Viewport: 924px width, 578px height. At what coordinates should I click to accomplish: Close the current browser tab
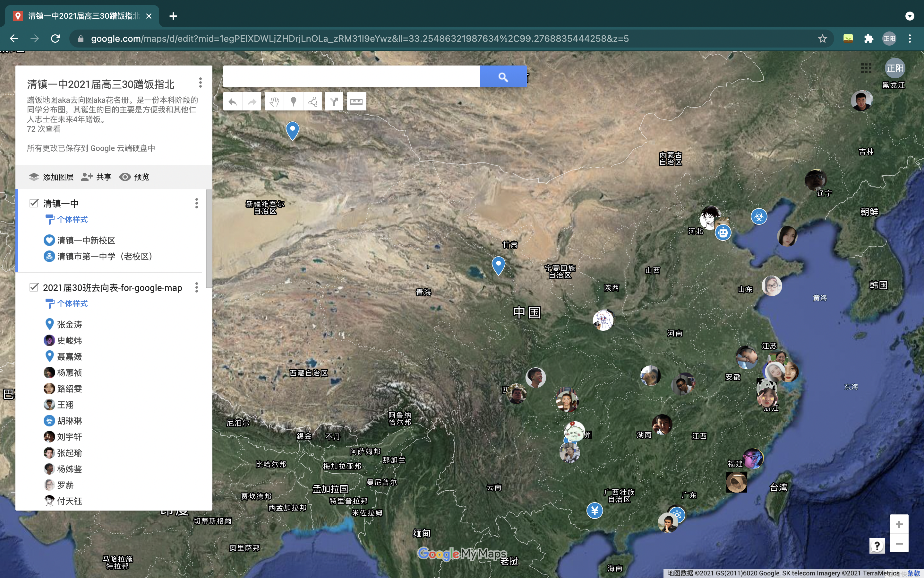tap(149, 16)
